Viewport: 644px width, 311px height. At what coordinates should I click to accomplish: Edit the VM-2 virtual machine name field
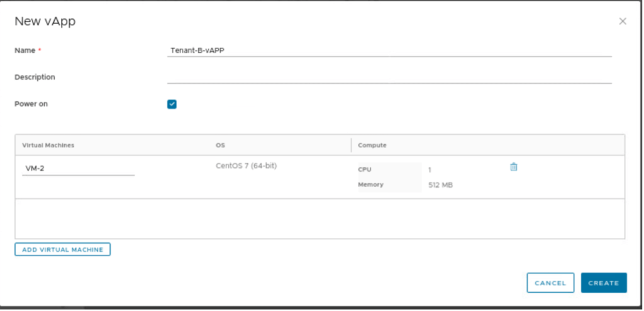point(78,169)
